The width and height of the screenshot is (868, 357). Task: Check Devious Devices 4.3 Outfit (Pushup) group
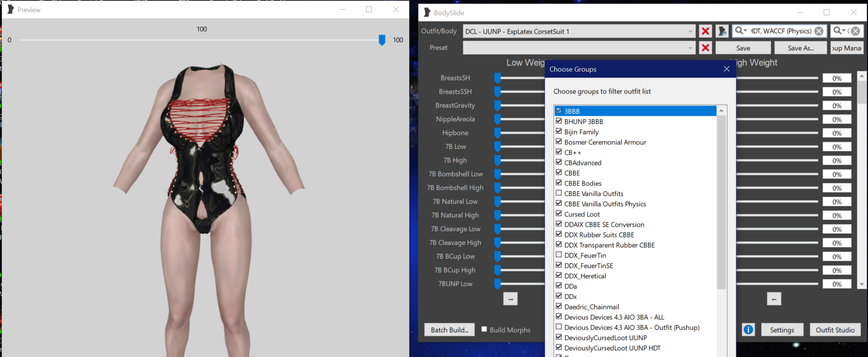tap(559, 327)
